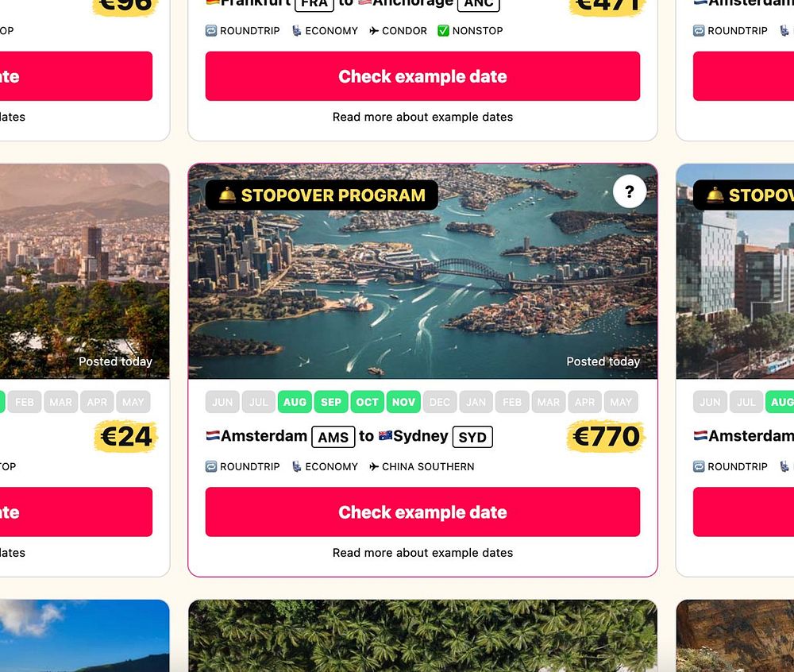Image resolution: width=794 pixels, height=672 pixels.
Task: Click the Australia flag next to Sydney
Action: (x=385, y=435)
